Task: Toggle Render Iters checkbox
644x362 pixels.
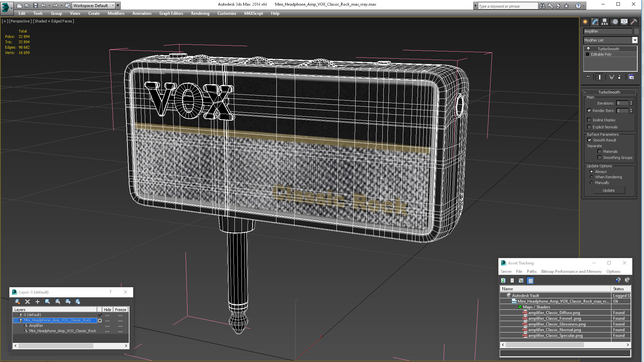Action: point(589,111)
